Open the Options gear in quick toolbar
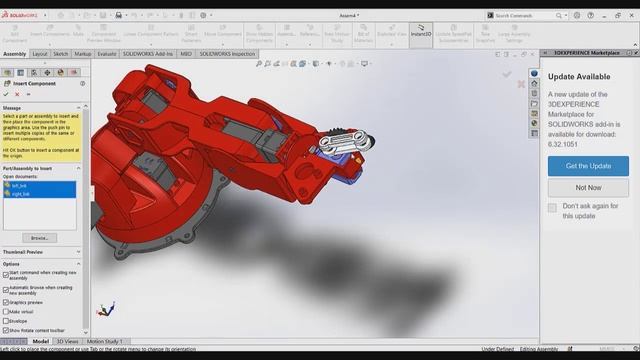Image resolution: width=640 pixels, height=360 pixels. [x=203, y=15]
